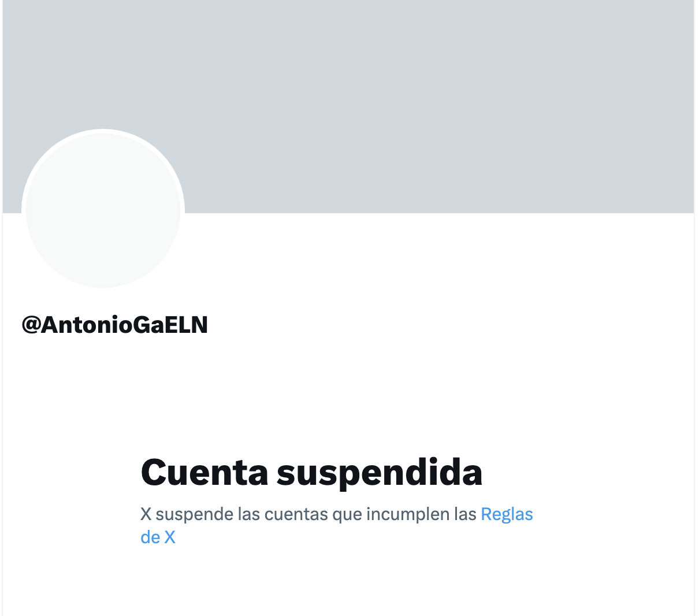The width and height of the screenshot is (699, 616).
Task: Click the word 'suspendida' in the heading
Action: 380,473
